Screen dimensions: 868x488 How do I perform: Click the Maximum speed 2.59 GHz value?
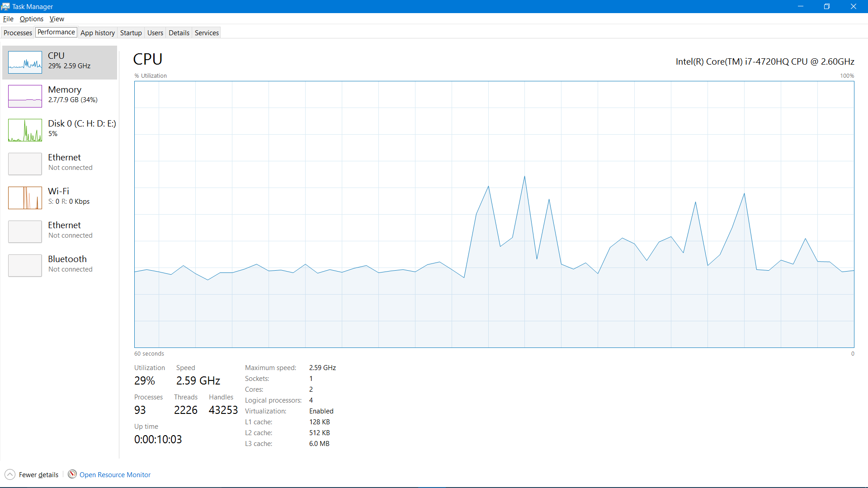323,368
